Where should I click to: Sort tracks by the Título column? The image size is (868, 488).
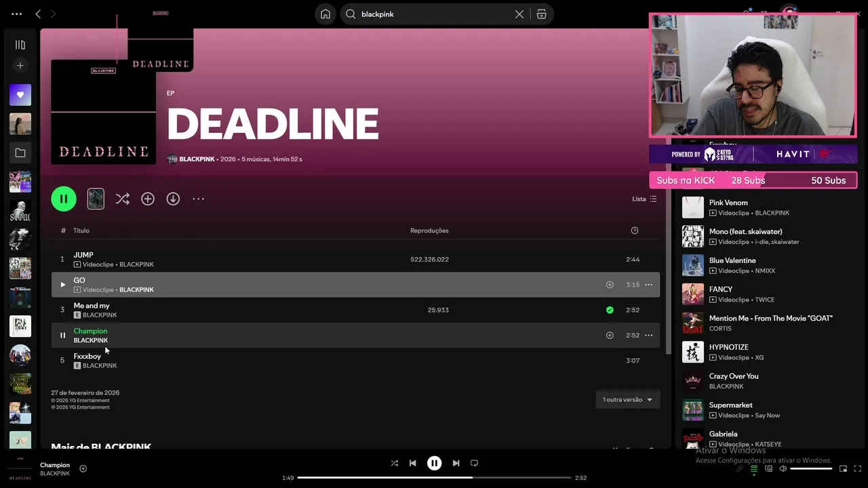click(x=81, y=230)
